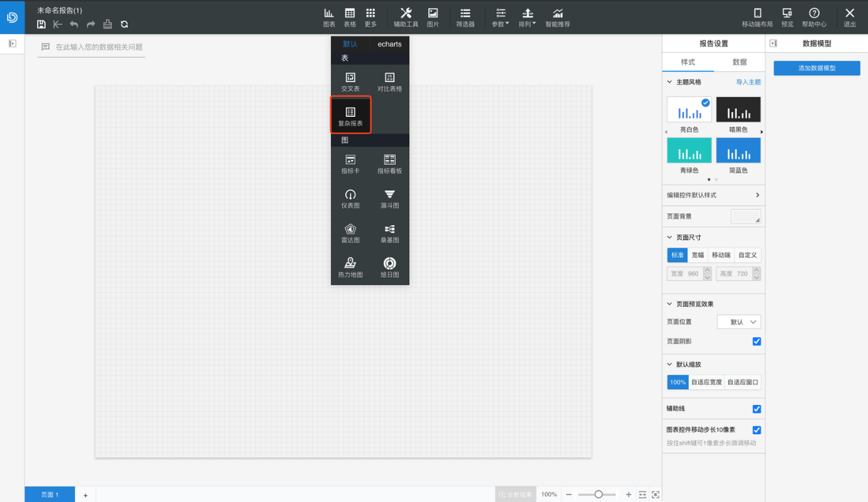
Task: Click the 添加数据模型 button
Action: 817,68
